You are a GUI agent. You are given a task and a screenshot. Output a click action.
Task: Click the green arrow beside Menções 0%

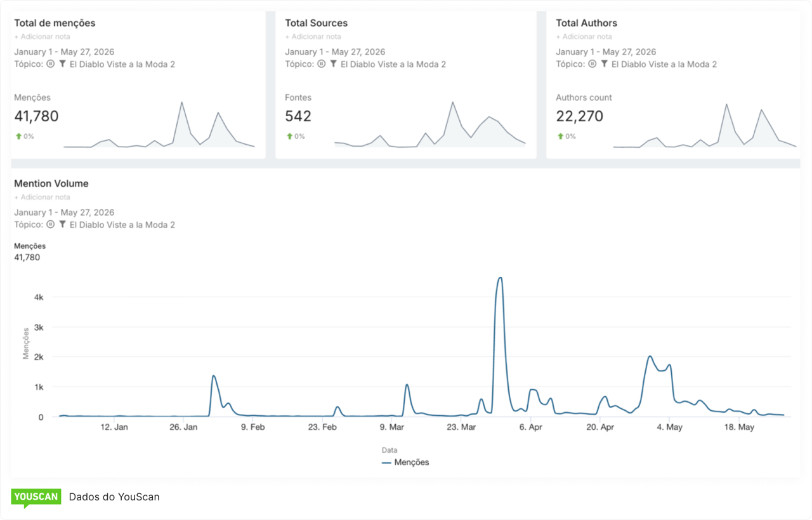click(x=18, y=137)
